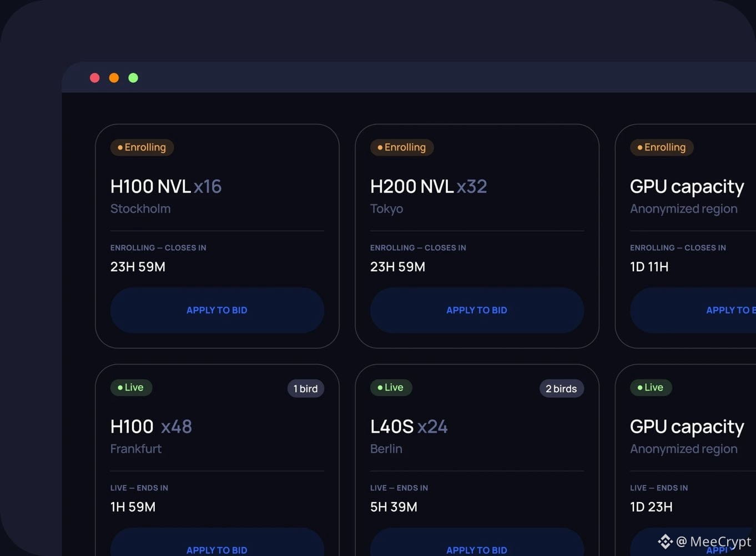Click 'Anonymized region' on enrolling card
This screenshot has width=756, height=556.
pos(684,209)
